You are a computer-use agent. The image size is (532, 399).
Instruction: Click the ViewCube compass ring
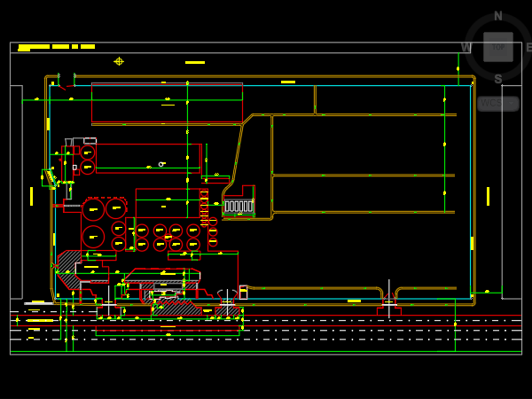pos(477,27)
